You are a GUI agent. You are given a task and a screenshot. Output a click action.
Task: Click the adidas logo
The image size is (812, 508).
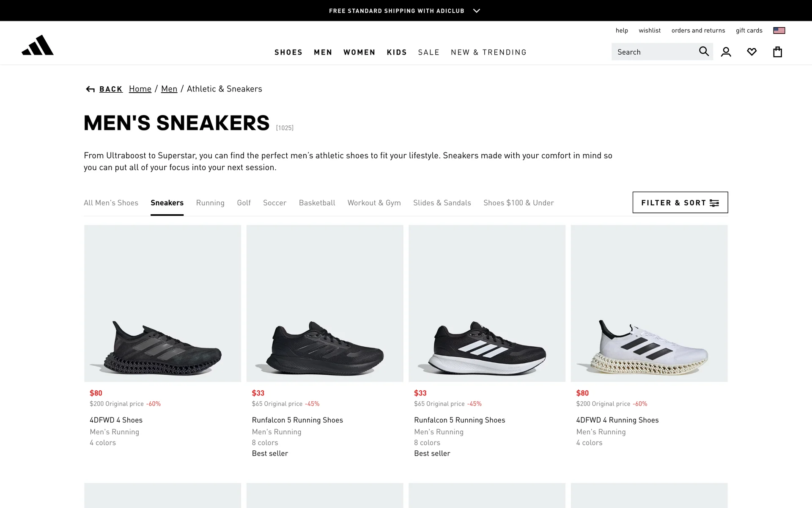tap(38, 45)
